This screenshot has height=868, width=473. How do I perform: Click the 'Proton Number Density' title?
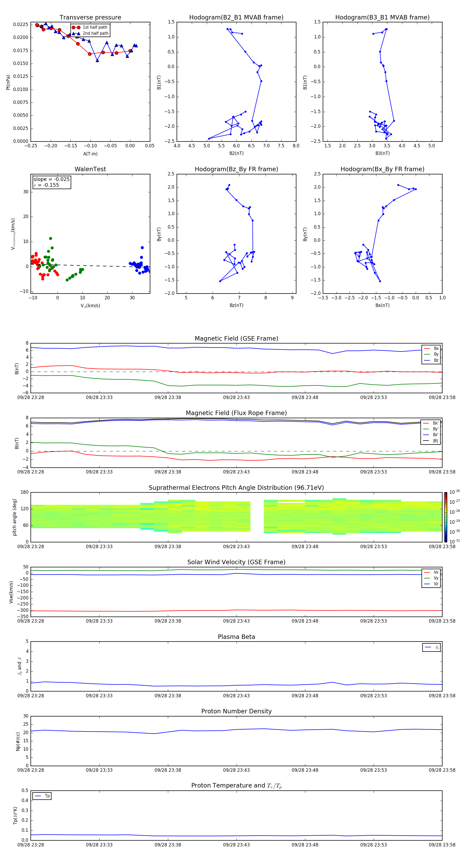pyautogui.click(x=236, y=712)
